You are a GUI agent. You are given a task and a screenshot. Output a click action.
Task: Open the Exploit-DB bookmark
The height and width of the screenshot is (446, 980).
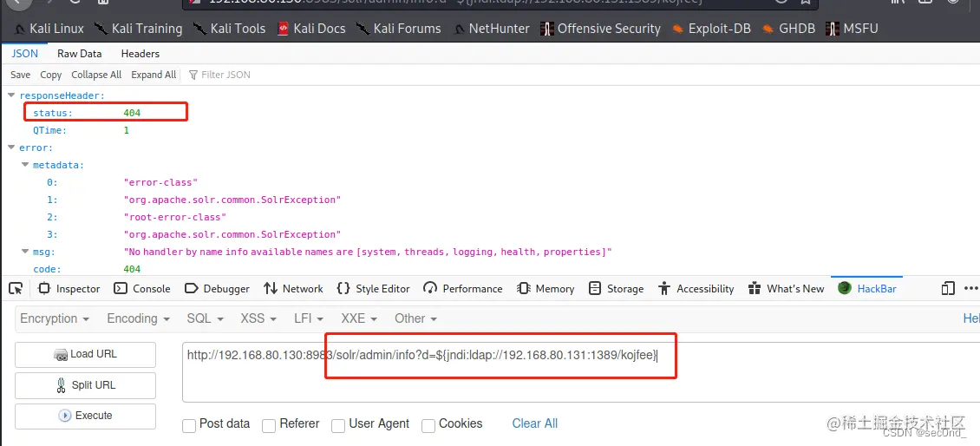click(x=711, y=29)
